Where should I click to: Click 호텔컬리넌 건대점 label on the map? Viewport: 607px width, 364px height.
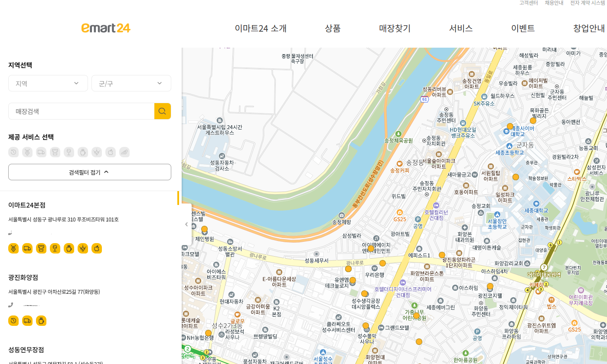point(436,215)
